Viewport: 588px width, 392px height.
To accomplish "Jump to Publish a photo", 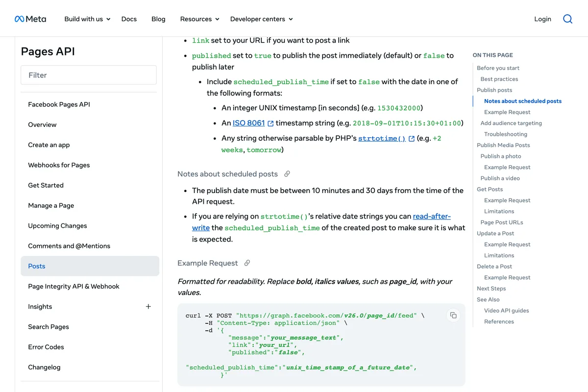I will click(501, 156).
